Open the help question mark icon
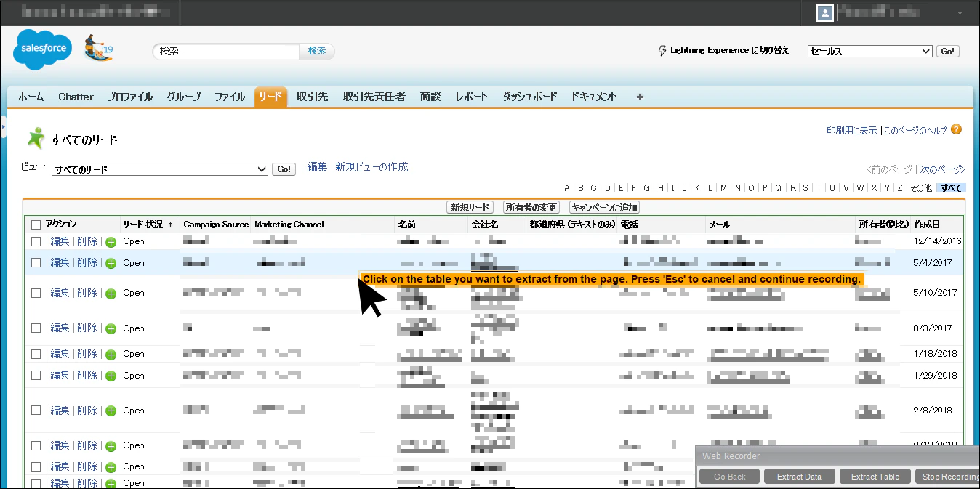 pyautogui.click(x=956, y=129)
